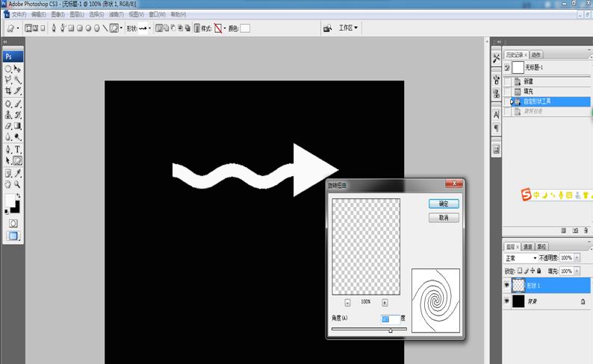
Task: Toggle visibility of 形状 1 layer
Action: click(x=507, y=286)
